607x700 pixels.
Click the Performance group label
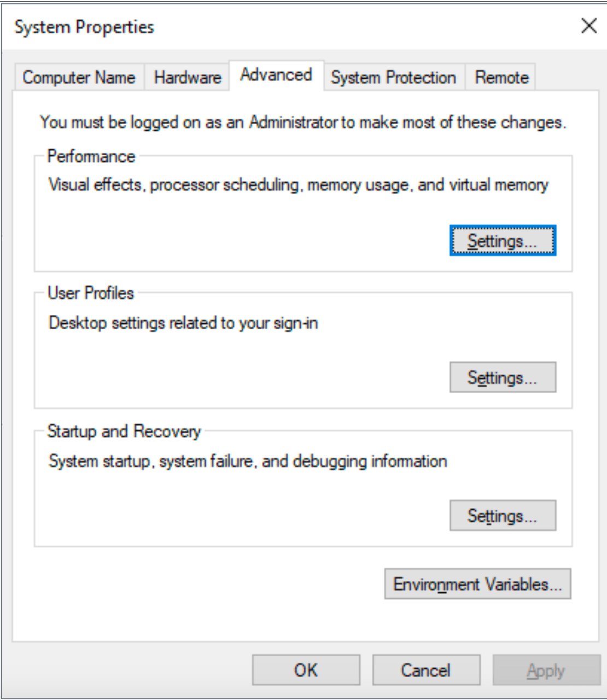pyautogui.click(x=91, y=156)
